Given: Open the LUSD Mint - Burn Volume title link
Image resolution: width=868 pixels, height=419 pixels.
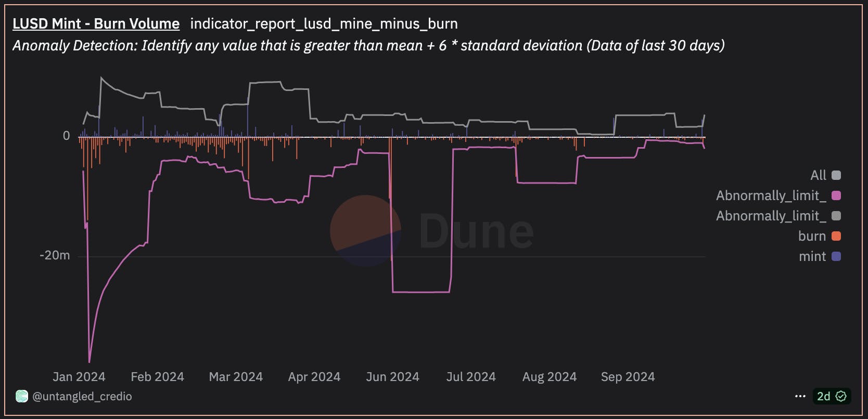Looking at the screenshot, I should (96, 24).
